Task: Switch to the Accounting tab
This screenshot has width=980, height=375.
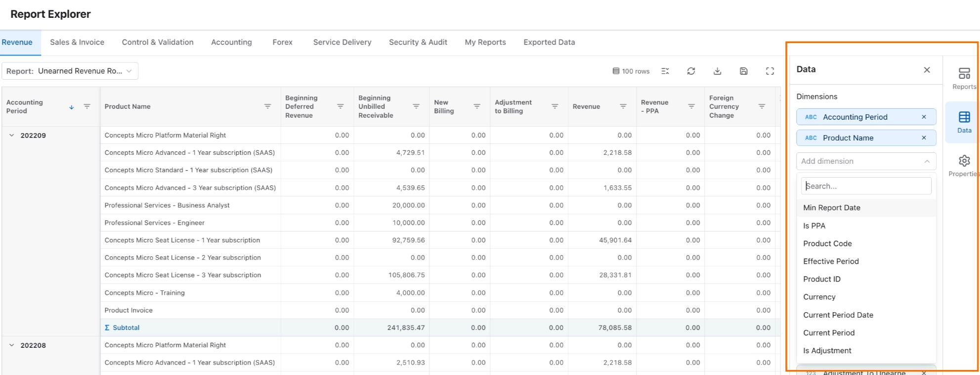Action: pyautogui.click(x=231, y=43)
